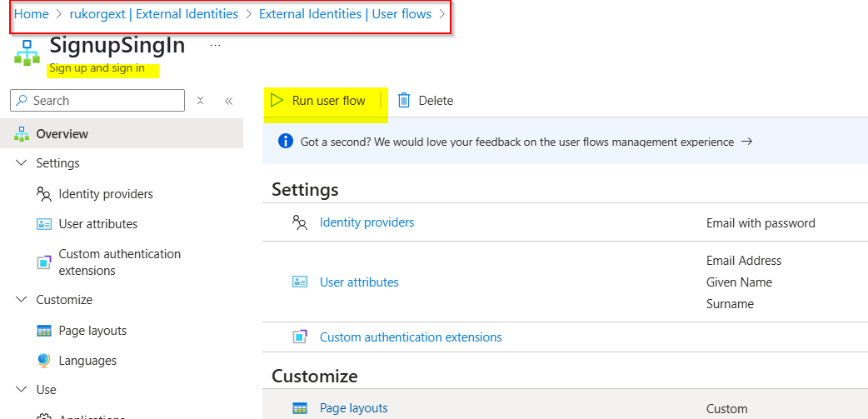Click the blue info icon in feedback banner

pyautogui.click(x=285, y=142)
